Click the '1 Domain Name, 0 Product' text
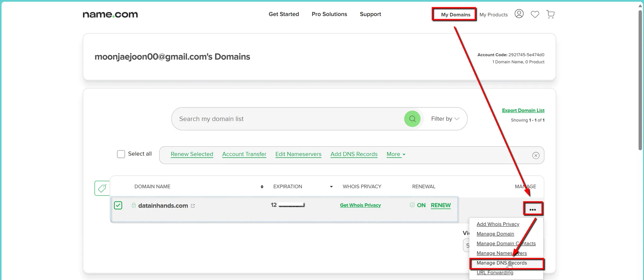This screenshot has width=644, height=280. [x=518, y=62]
